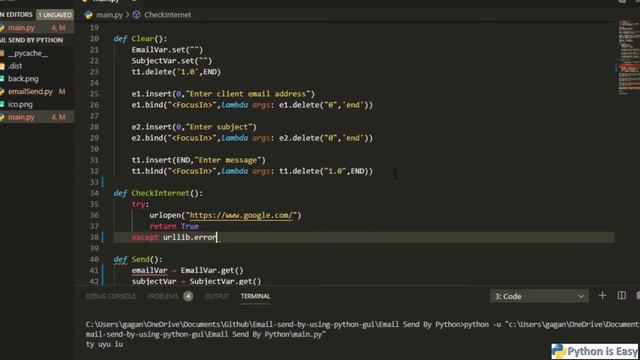
Task: Open emailSend.py in the explorer
Action: 30,91
